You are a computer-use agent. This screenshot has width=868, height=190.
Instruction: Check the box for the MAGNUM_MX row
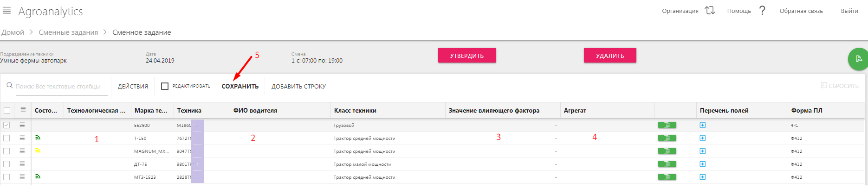click(x=6, y=151)
